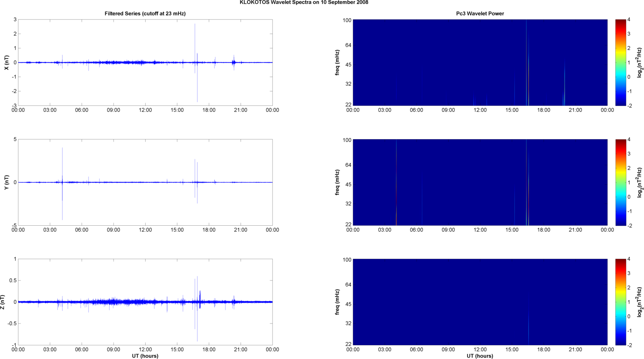Viewport: 644px width, 359px height.
Task: Click the '15:00' tick under the top spectrogram
Action: (x=512, y=110)
